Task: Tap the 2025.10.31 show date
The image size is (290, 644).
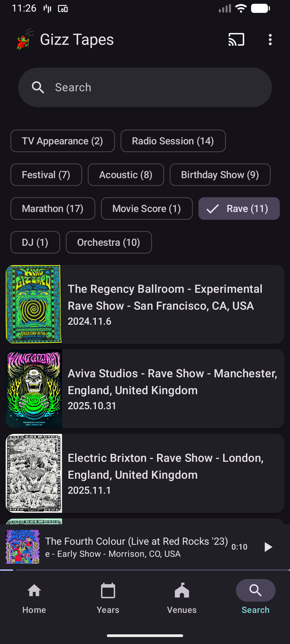Action: point(92,406)
